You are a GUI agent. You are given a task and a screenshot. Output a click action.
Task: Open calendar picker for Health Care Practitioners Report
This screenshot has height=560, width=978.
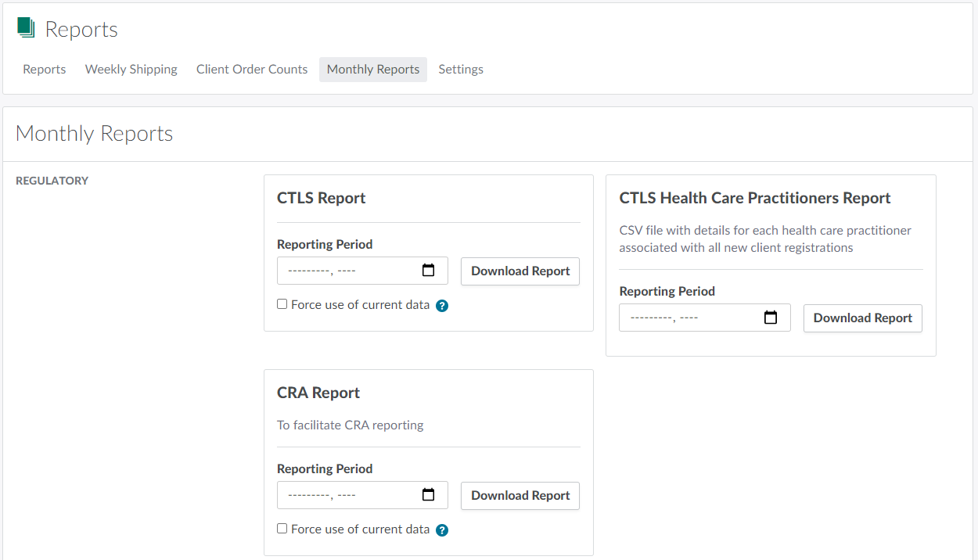pos(771,318)
